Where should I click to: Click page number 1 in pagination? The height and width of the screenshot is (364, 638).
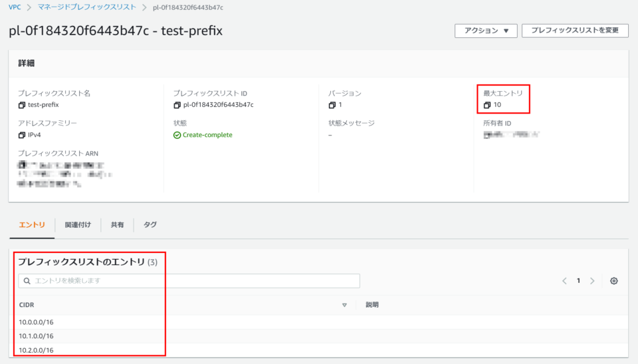coord(578,280)
